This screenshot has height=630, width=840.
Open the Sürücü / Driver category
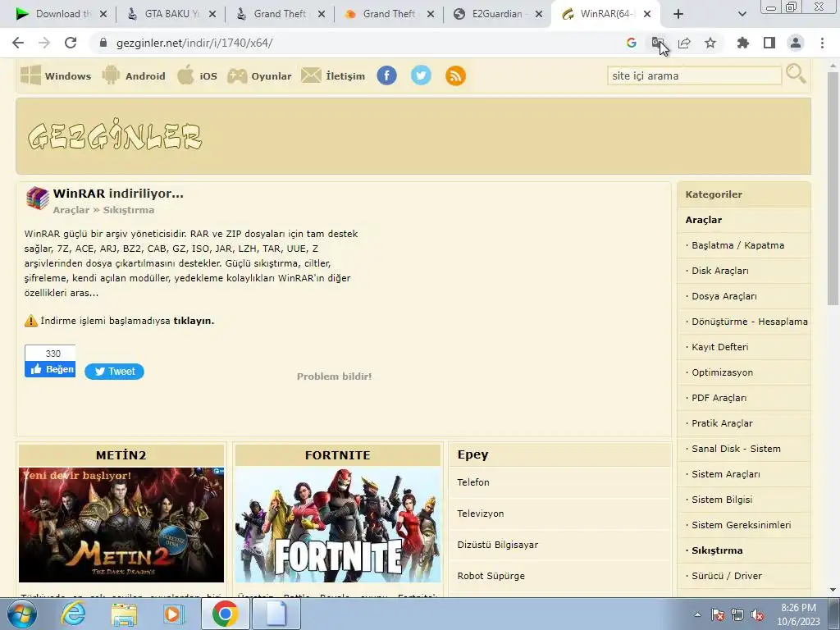(727, 576)
